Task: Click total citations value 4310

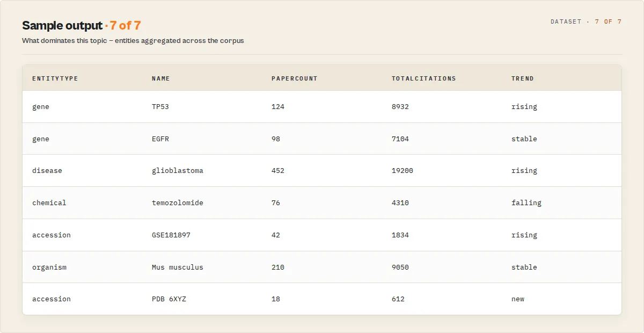Action: point(400,203)
